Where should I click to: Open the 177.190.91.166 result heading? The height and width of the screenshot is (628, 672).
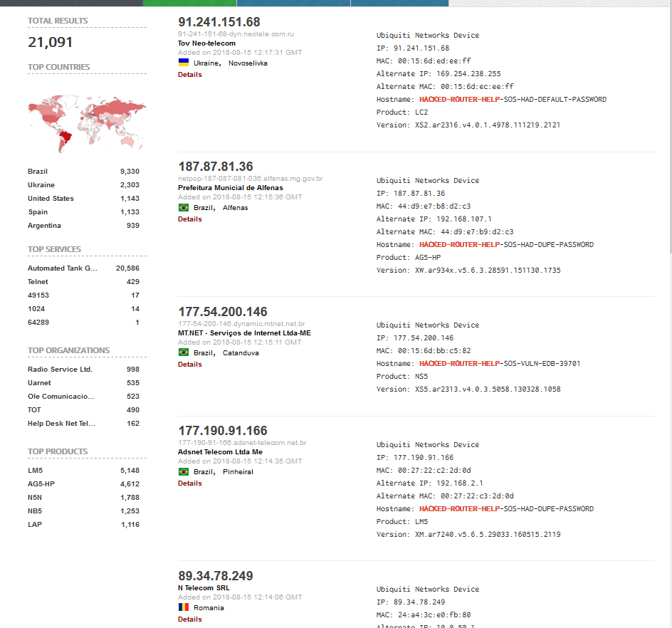click(x=222, y=430)
